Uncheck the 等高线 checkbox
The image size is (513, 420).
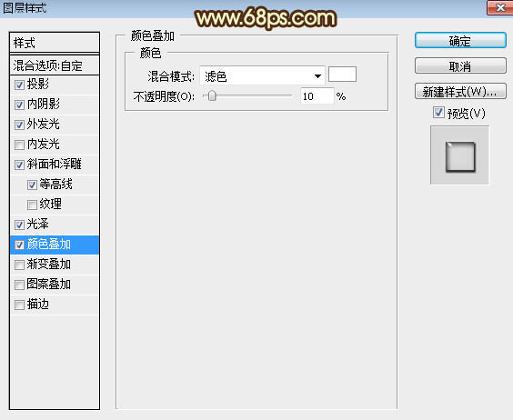click(x=32, y=185)
